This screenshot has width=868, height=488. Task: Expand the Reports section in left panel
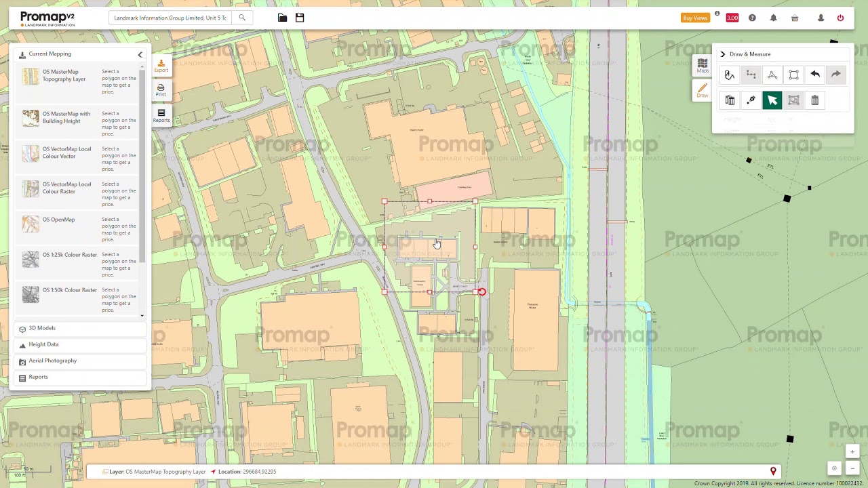pos(80,377)
